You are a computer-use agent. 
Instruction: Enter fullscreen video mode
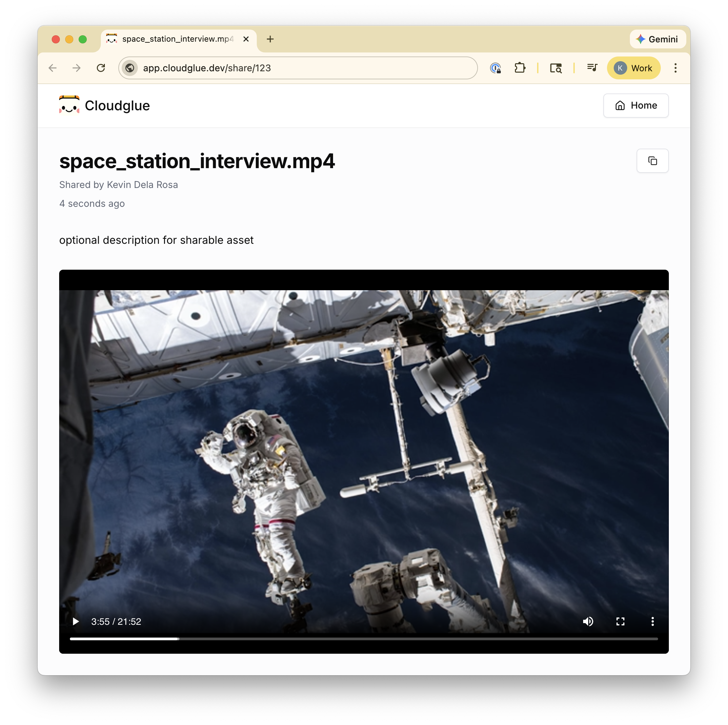620,621
